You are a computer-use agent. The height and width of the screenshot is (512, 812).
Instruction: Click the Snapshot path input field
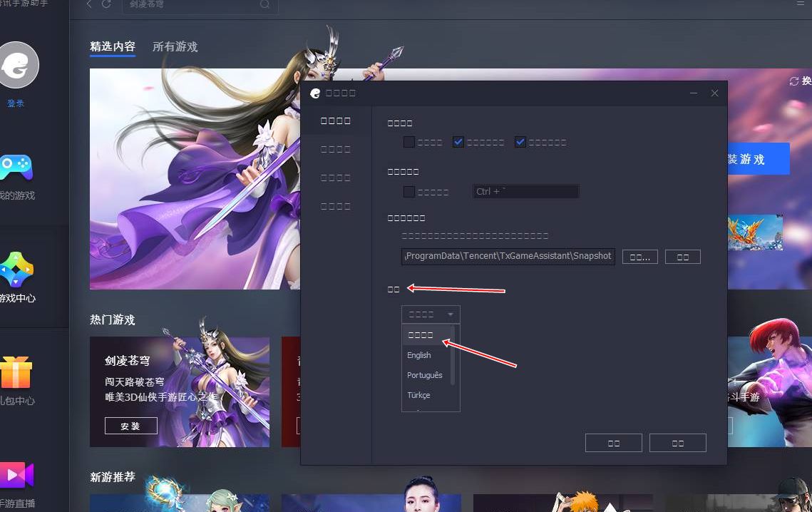pyautogui.click(x=508, y=257)
